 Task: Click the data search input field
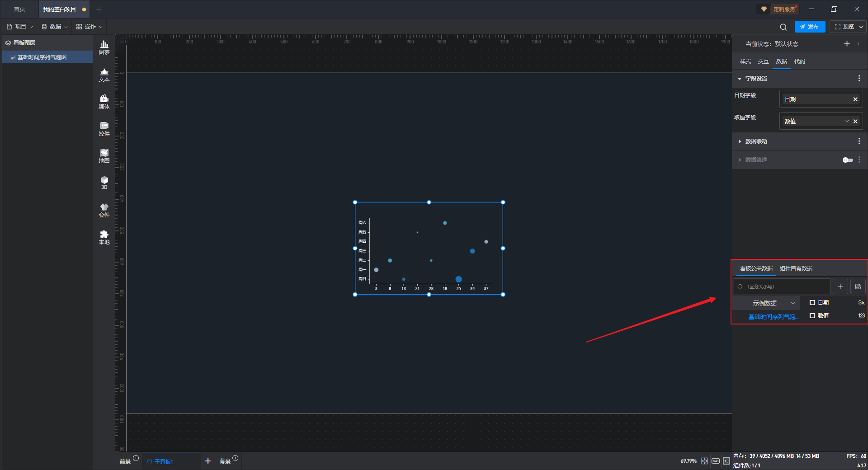(782, 287)
